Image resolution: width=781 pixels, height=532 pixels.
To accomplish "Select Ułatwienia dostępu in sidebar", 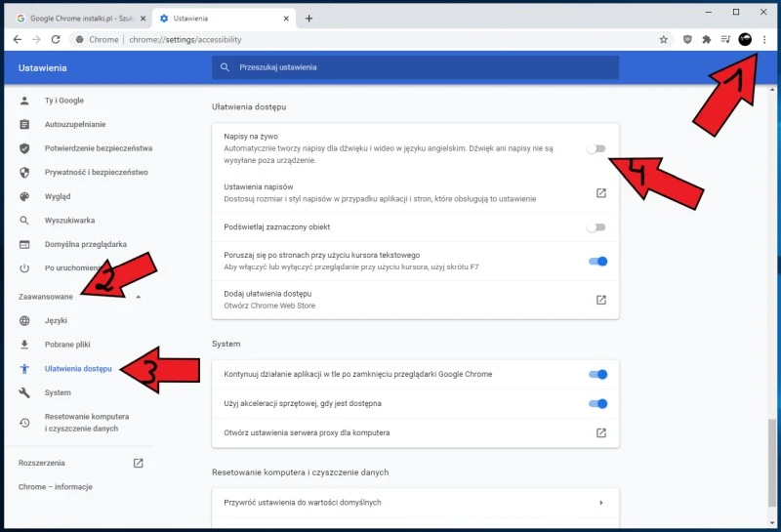I will [x=78, y=368].
